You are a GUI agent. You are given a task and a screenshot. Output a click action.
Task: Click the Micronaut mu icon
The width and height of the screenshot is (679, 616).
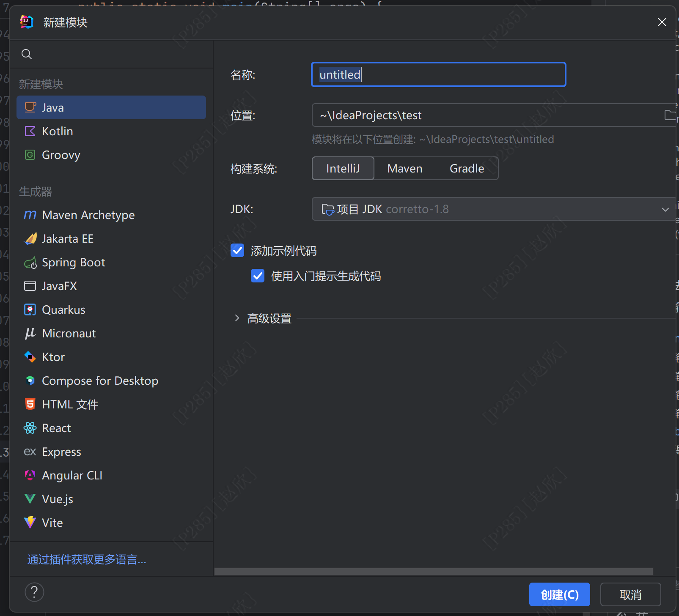tap(30, 333)
